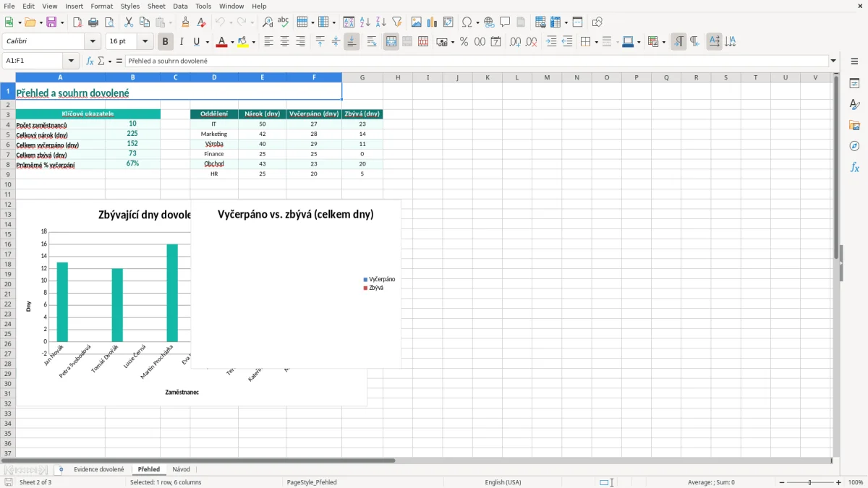The image size is (868, 488).
Task: Open the Data menu
Action: point(180,6)
